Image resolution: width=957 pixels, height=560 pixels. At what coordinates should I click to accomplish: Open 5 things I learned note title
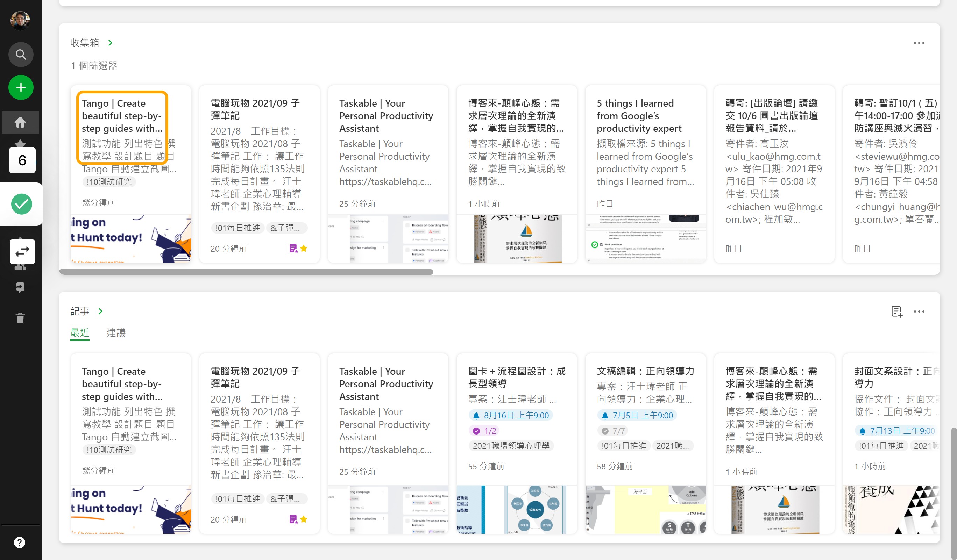(639, 116)
